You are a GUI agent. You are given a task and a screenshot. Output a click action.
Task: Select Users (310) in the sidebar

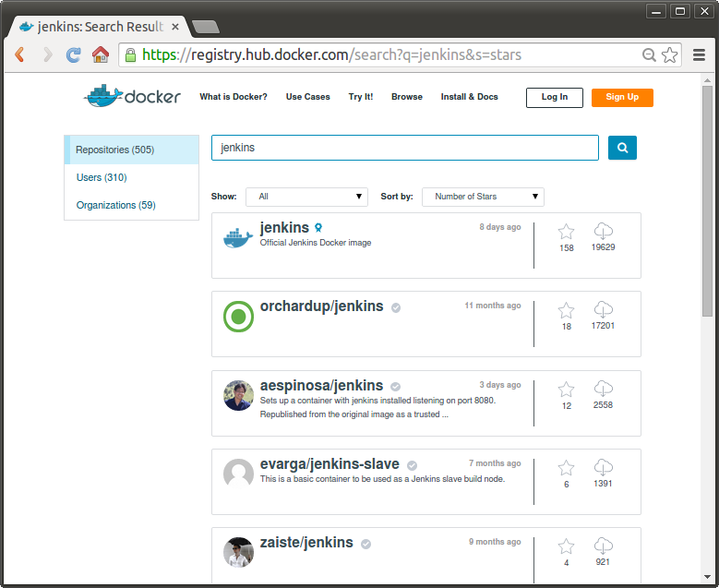(102, 177)
